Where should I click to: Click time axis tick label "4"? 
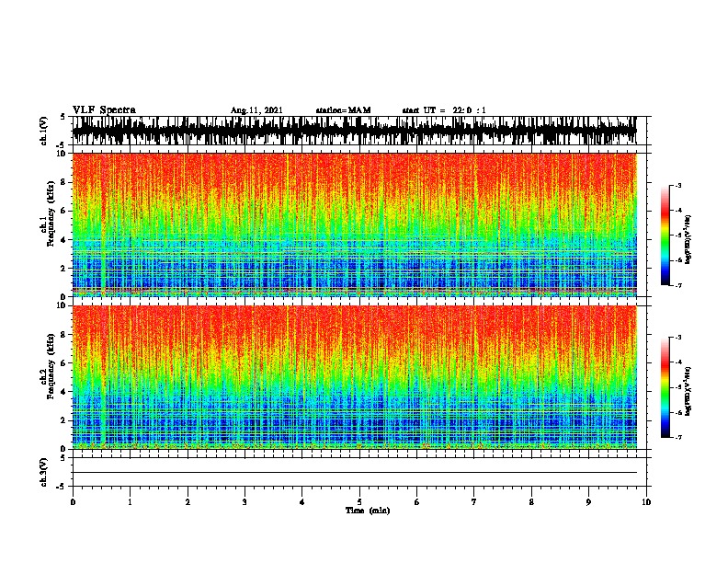coord(302,502)
